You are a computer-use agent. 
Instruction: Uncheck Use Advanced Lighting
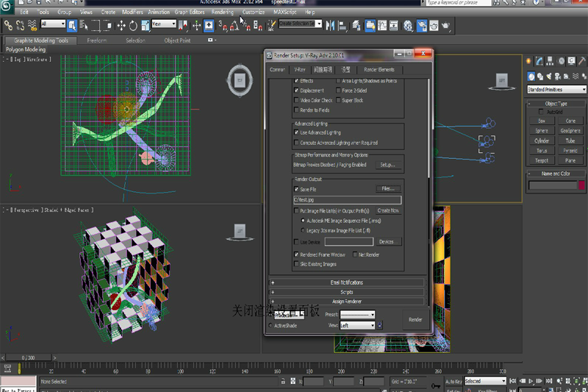pos(296,132)
